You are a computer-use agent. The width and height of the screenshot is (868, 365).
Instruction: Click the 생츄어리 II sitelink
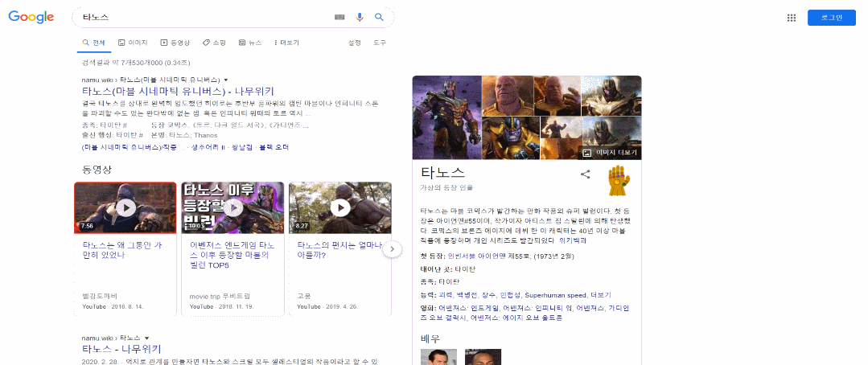point(210,148)
